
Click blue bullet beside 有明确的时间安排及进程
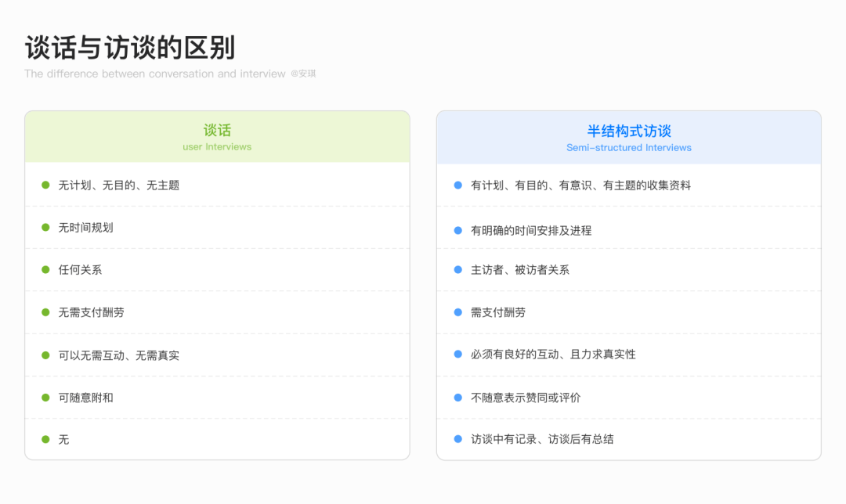[x=458, y=230]
